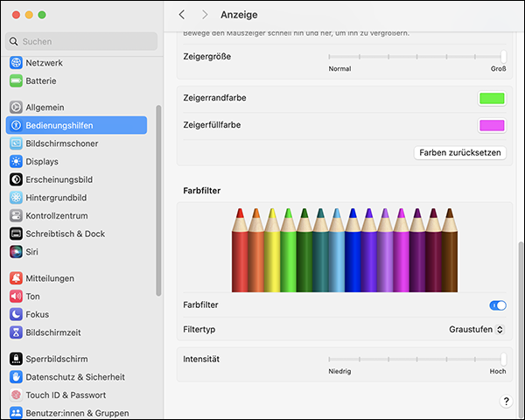Open the Batterie settings icon

point(16,80)
